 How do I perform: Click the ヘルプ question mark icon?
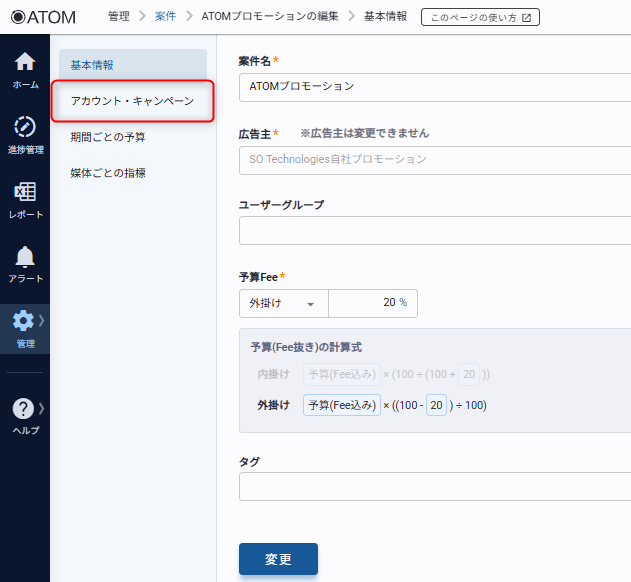pyautogui.click(x=23, y=408)
